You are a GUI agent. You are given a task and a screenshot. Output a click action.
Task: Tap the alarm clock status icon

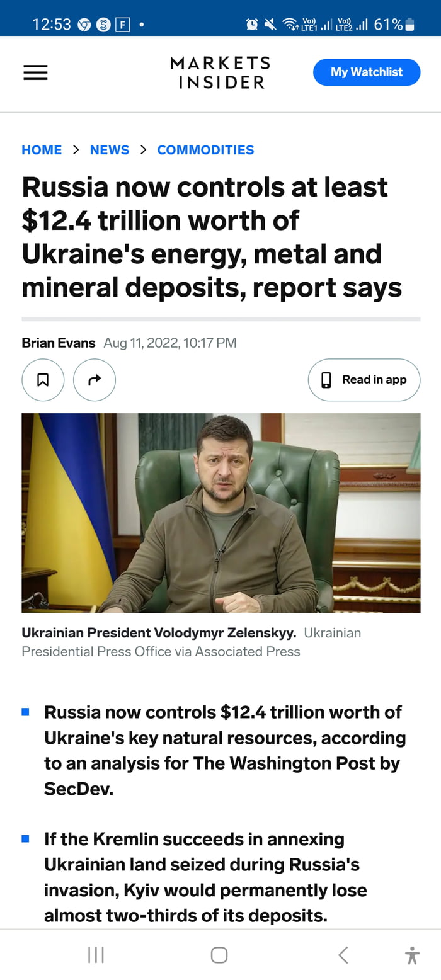[x=252, y=21]
